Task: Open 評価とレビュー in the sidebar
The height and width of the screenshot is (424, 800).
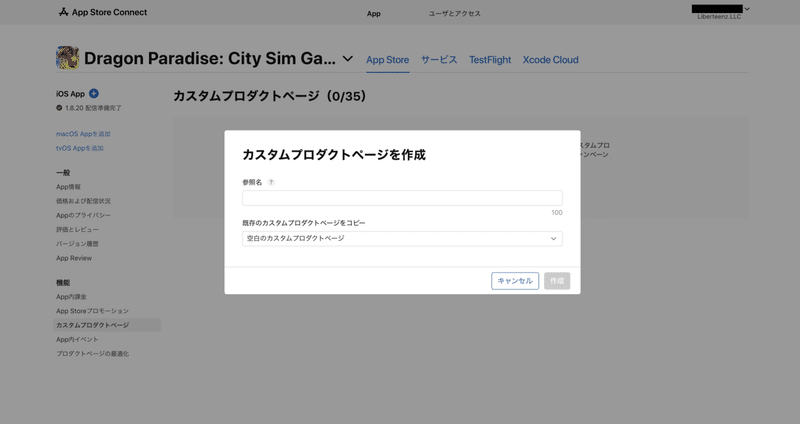Action: tap(77, 230)
